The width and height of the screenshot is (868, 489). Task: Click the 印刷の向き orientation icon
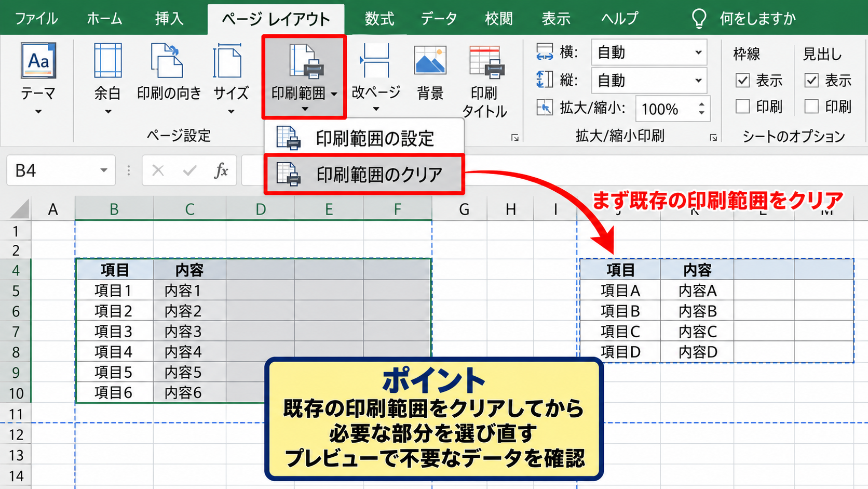pyautogui.click(x=167, y=60)
